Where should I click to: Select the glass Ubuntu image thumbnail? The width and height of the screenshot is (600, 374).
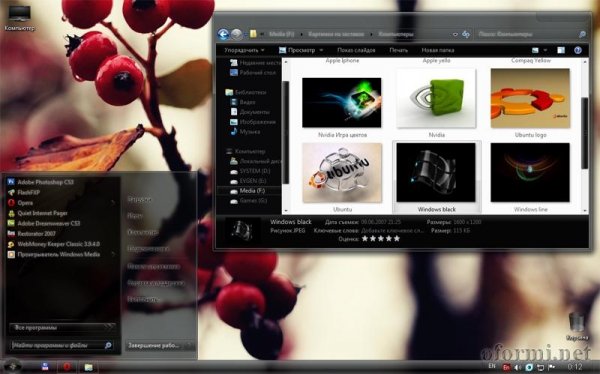click(342, 173)
